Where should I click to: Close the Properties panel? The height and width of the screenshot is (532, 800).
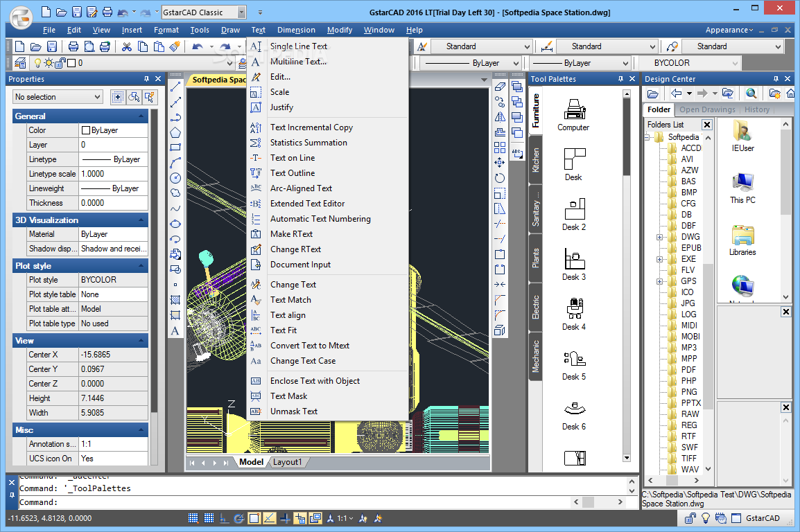tap(158, 79)
